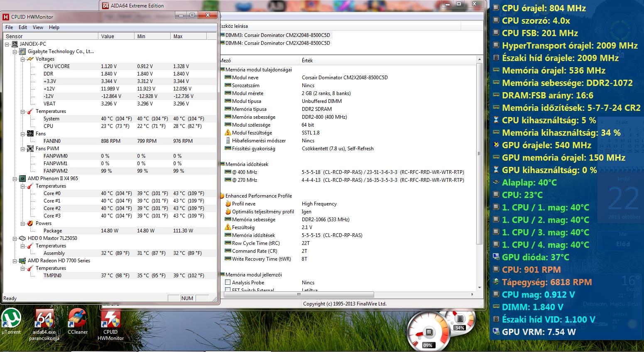Image resolution: width=644 pixels, height=352 pixels.
Task: Click the memory usage gauge gadget
Action: [x=460, y=322]
